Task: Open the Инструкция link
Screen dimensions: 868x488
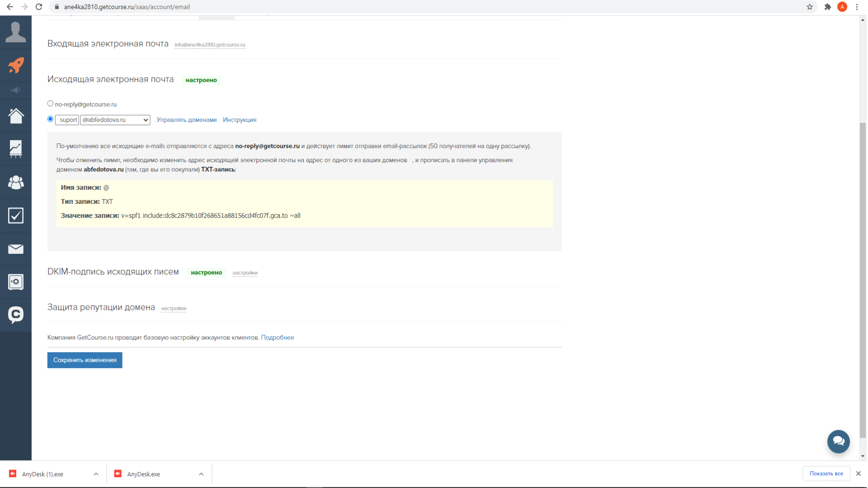Action: pyautogui.click(x=239, y=120)
